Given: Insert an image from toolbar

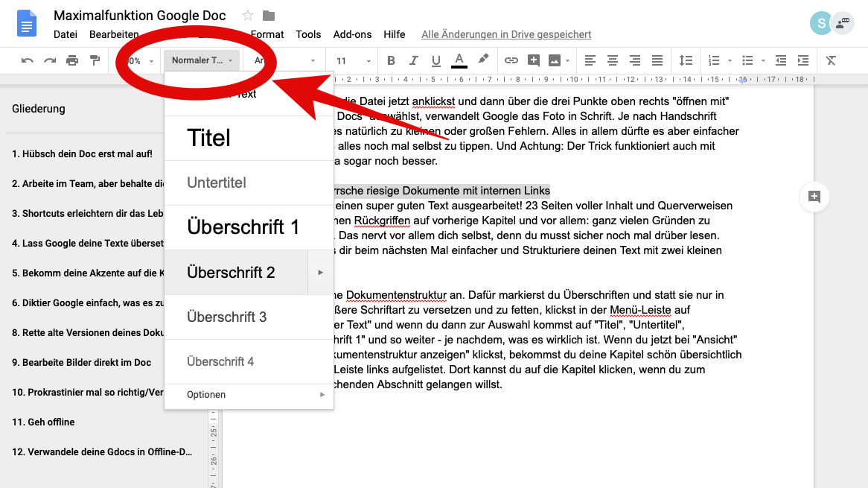Looking at the screenshot, I should (554, 60).
